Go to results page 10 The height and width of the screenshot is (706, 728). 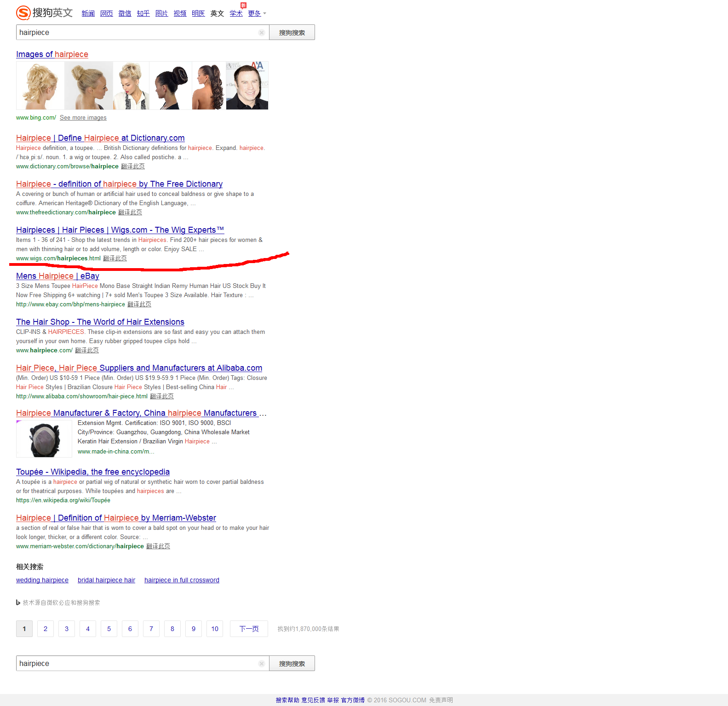(215, 629)
